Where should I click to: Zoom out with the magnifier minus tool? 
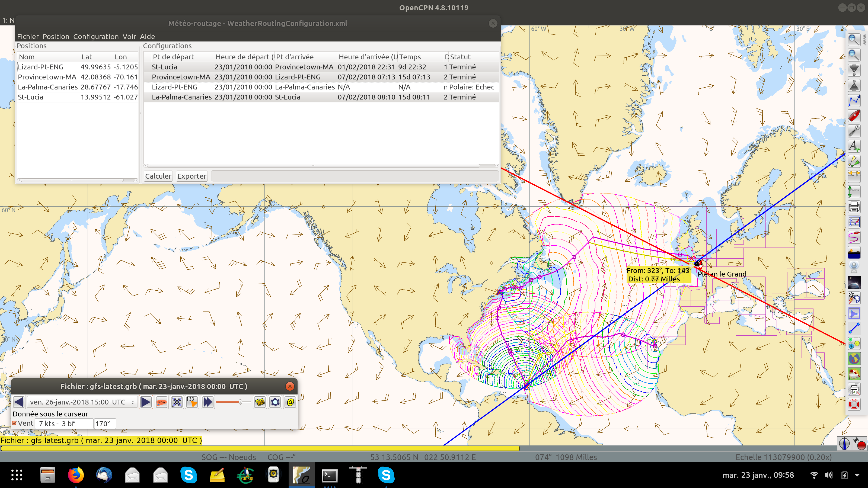click(x=854, y=55)
